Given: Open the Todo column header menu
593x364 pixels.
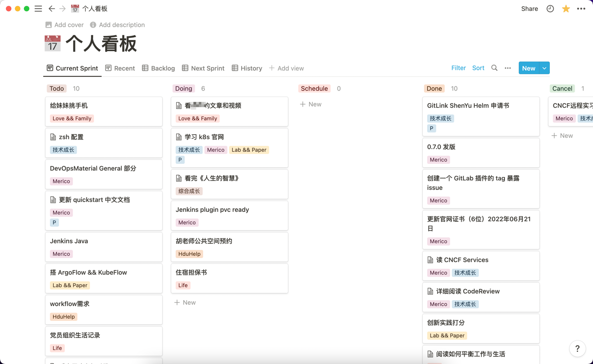Looking at the screenshot, I should point(57,88).
